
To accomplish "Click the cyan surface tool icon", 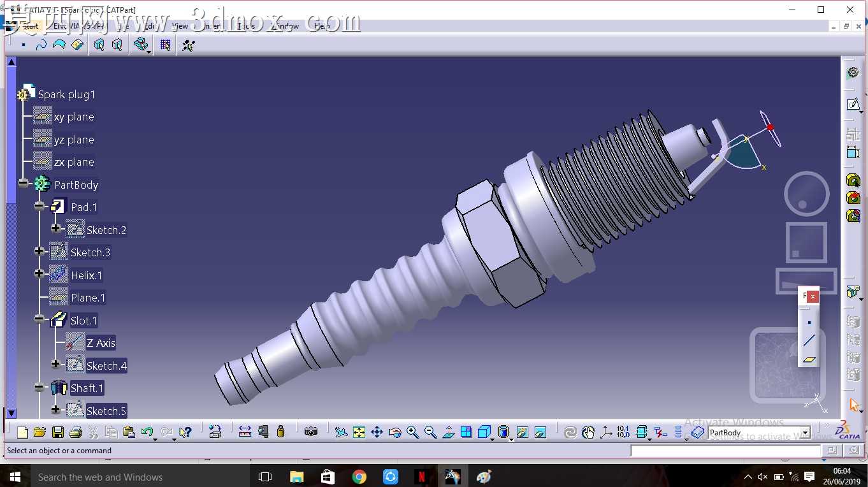I will (x=59, y=45).
